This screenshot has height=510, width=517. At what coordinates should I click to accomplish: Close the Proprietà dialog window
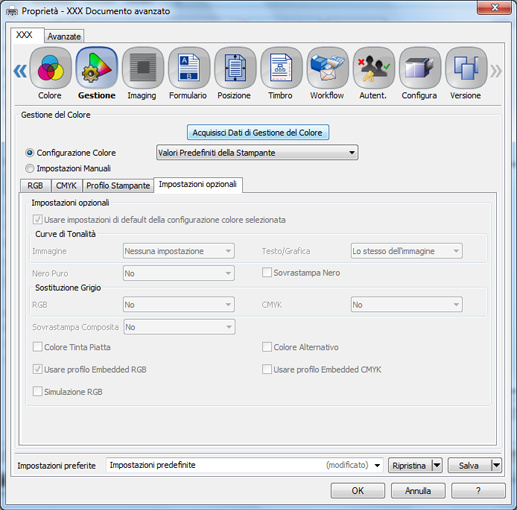pyautogui.click(x=494, y=8)
